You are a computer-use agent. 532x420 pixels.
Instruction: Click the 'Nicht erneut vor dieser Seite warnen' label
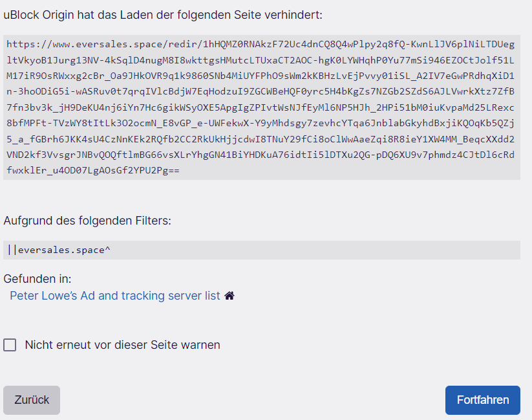click(122, 345)
